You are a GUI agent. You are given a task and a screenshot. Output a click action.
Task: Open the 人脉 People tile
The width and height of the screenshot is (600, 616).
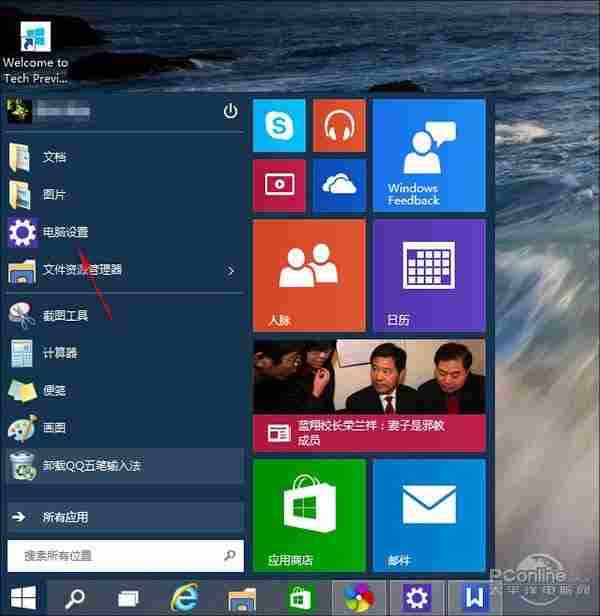click(309, 275)
